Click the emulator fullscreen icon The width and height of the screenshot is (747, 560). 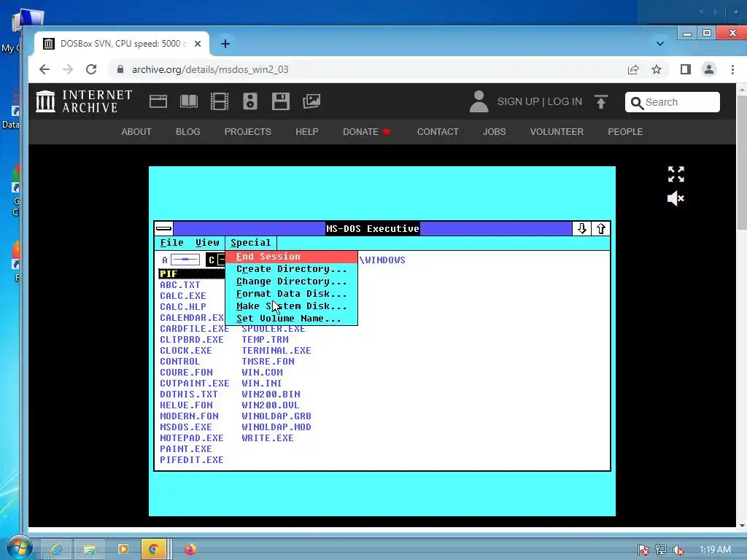click(x=676, y=174)
